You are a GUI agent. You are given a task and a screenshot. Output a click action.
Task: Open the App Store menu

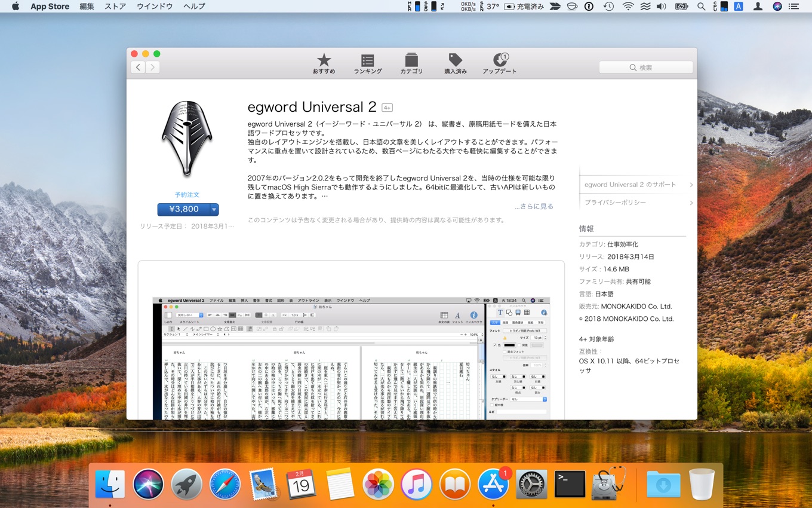tap(50, 7)
